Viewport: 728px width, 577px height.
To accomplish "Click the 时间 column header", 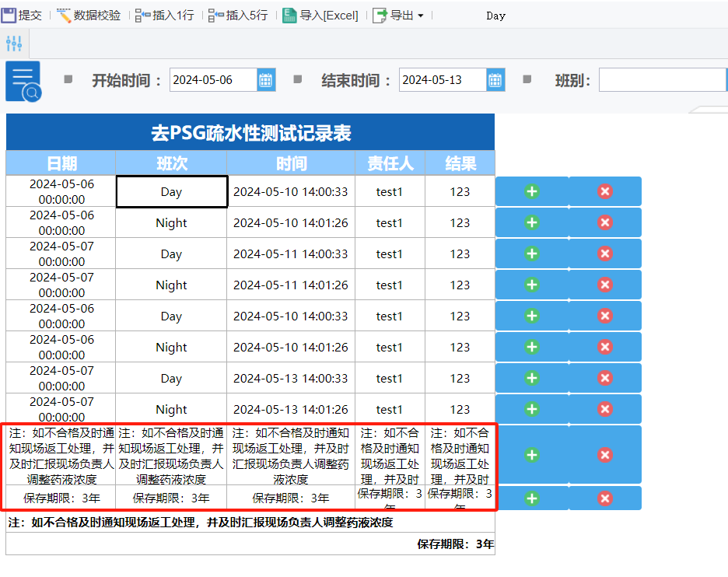I will click(x=291, y=163).
